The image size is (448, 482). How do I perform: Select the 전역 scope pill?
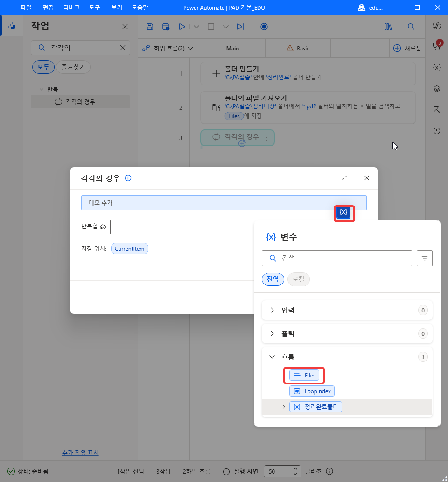pyautogui.click(x=273, y=279)
